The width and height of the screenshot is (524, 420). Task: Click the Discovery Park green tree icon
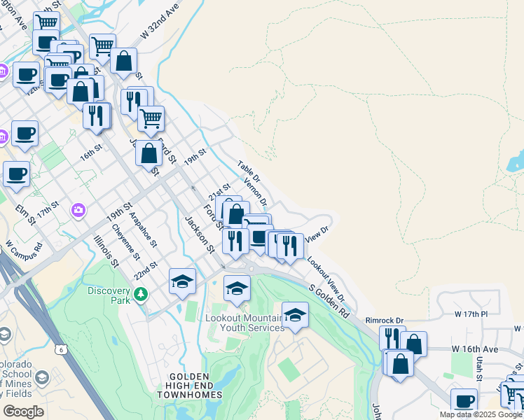[142, 293]
